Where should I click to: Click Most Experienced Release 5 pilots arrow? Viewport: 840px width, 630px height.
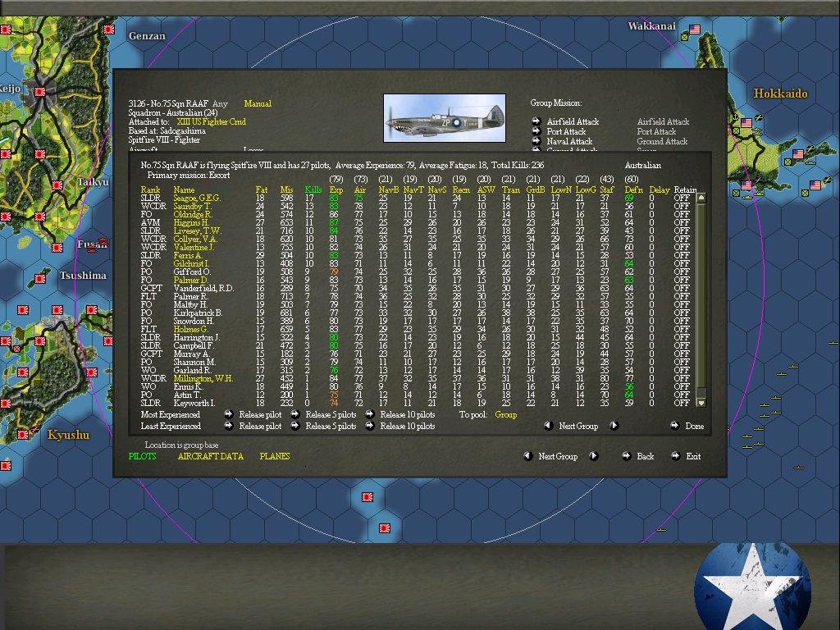(x=295, y=414)
